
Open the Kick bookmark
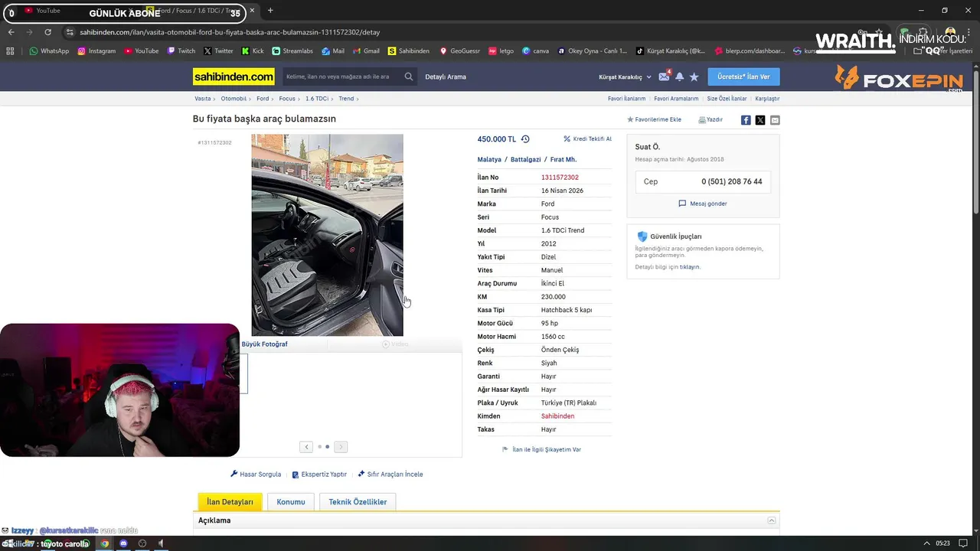[x=253, y=51]
